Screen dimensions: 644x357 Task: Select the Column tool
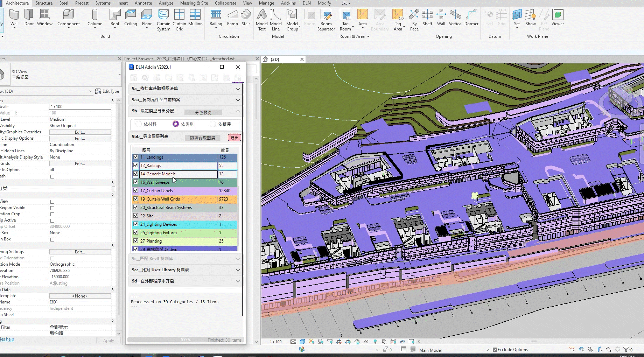tap(95, 18)
